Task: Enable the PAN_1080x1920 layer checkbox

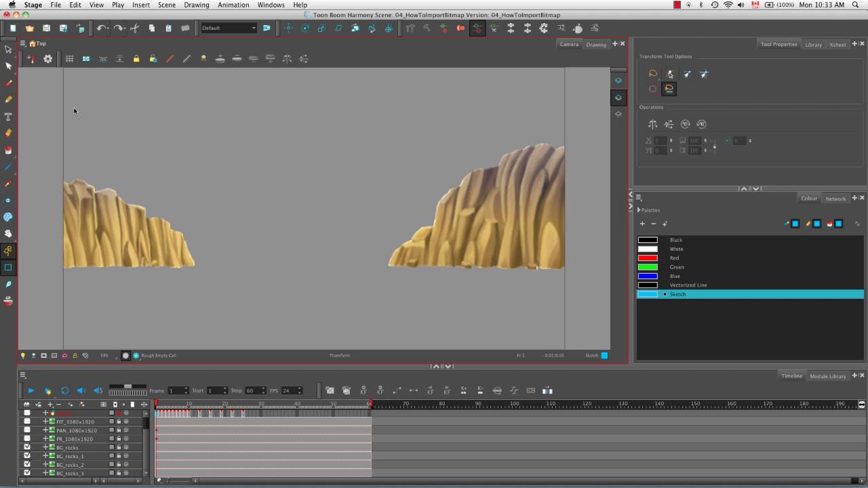Action: click(27, 430)
